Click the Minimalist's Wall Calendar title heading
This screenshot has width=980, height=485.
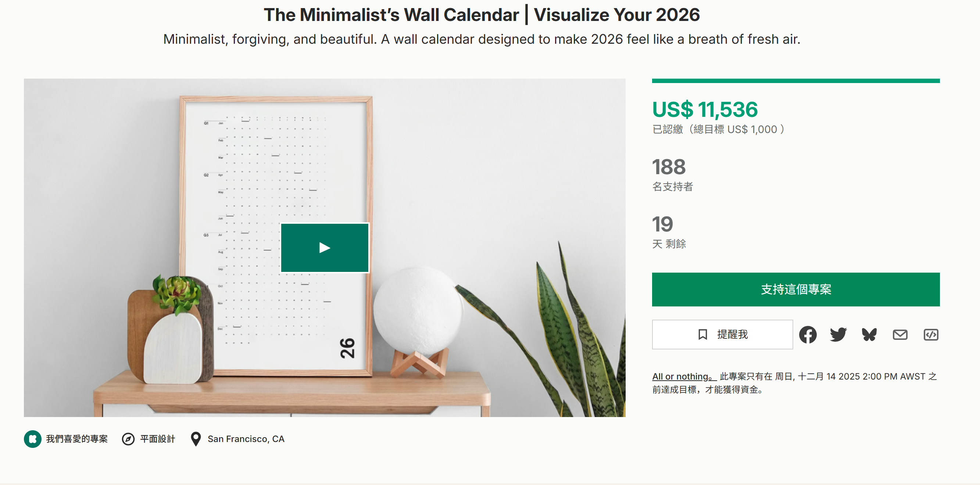tap(482, 15)
